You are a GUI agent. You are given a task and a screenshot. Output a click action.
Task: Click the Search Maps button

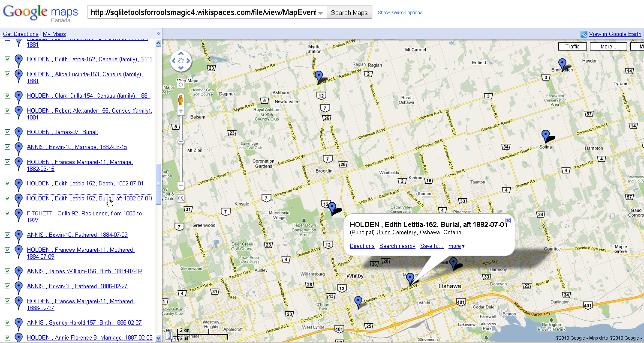pyautogui.click(x=349, y=12)
